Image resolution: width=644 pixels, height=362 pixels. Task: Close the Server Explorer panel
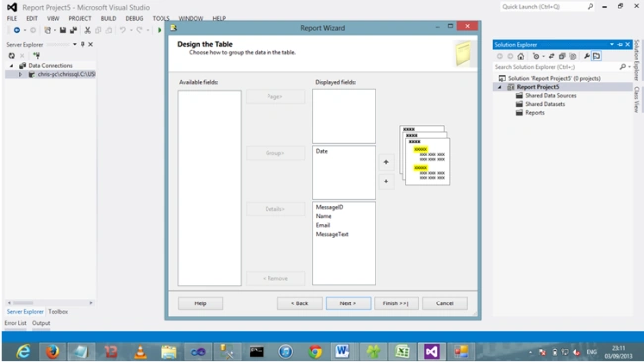[91, 44]
